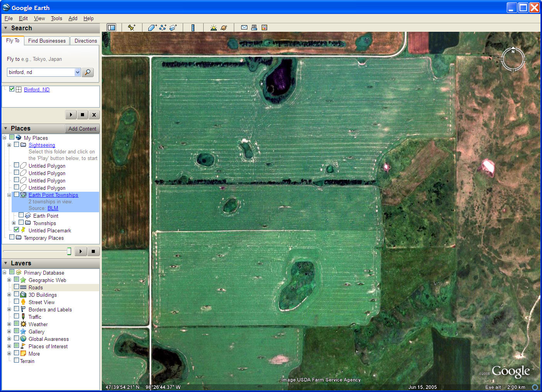Click the Help menu
Image resolution: width=542 pixels, height=392 pixels.
88,18
